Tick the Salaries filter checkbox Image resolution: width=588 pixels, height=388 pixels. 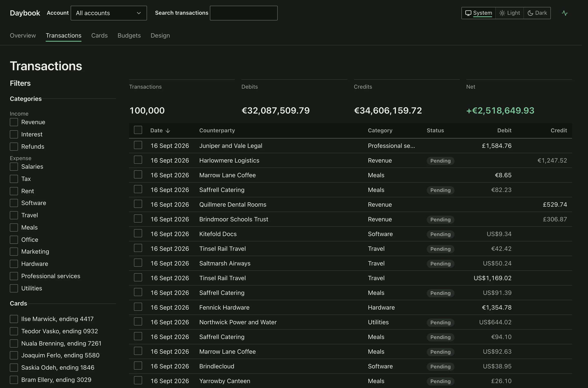point(14,166)
